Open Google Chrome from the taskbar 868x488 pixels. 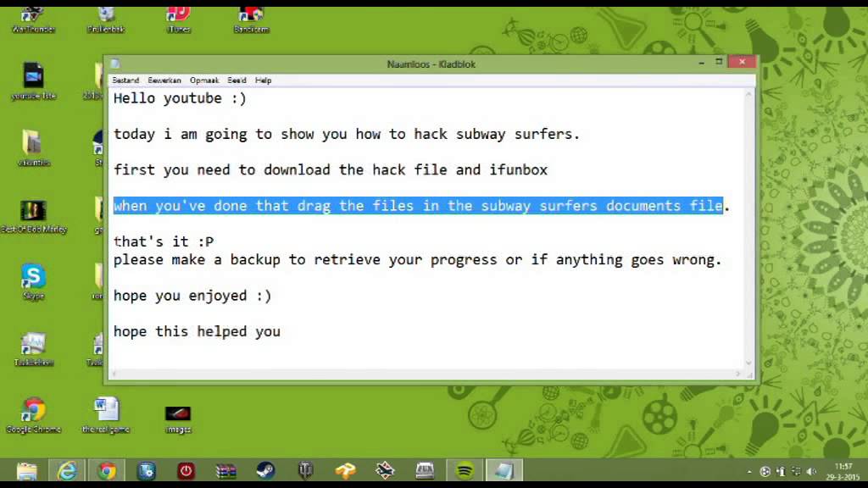[107, 471]
